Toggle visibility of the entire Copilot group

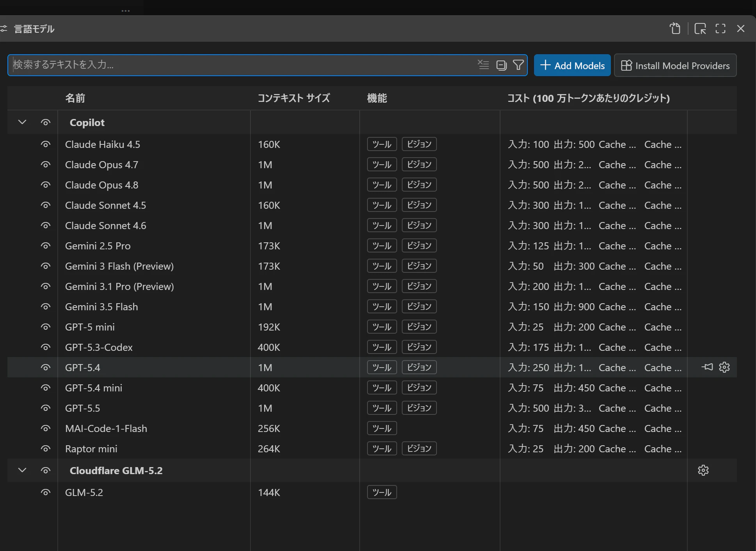pos(46,123)
